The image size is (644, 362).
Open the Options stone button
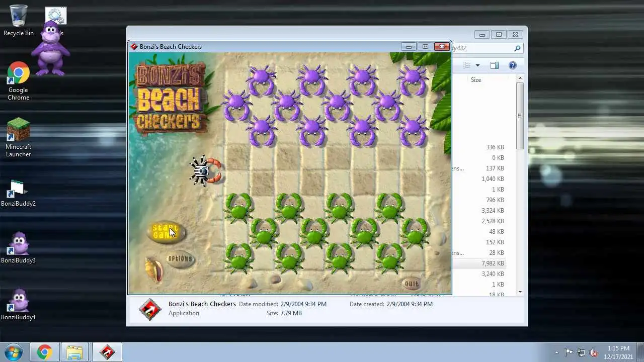coord(180,259)
